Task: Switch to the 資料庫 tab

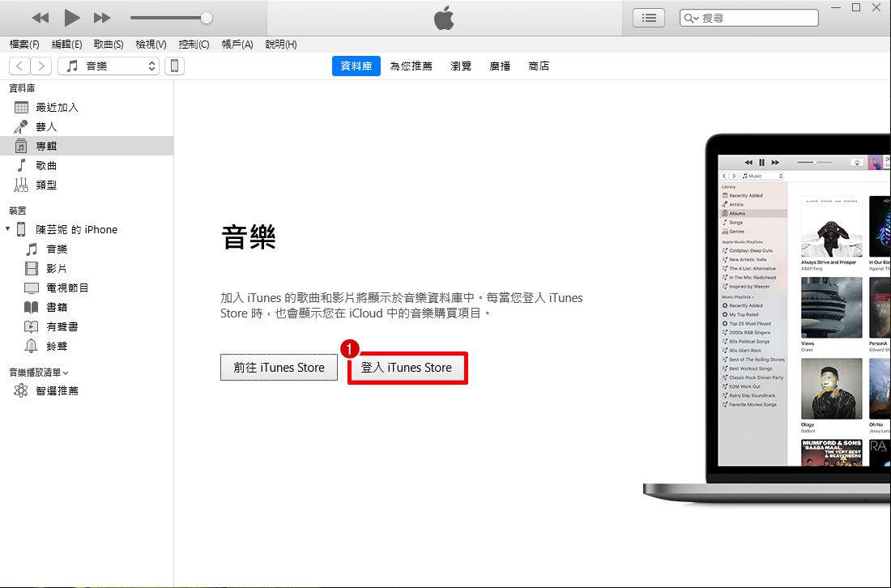Action: coord(356,66)
